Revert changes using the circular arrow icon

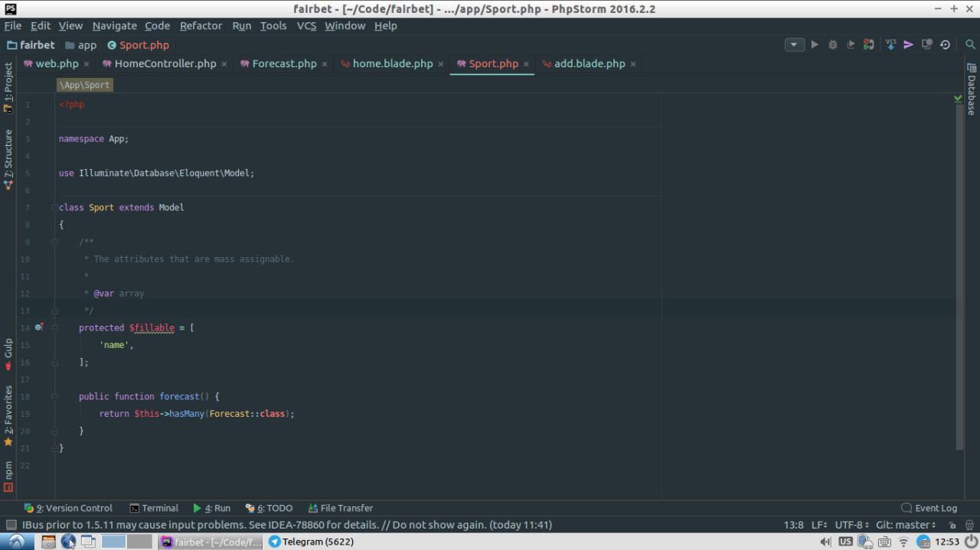945,45
